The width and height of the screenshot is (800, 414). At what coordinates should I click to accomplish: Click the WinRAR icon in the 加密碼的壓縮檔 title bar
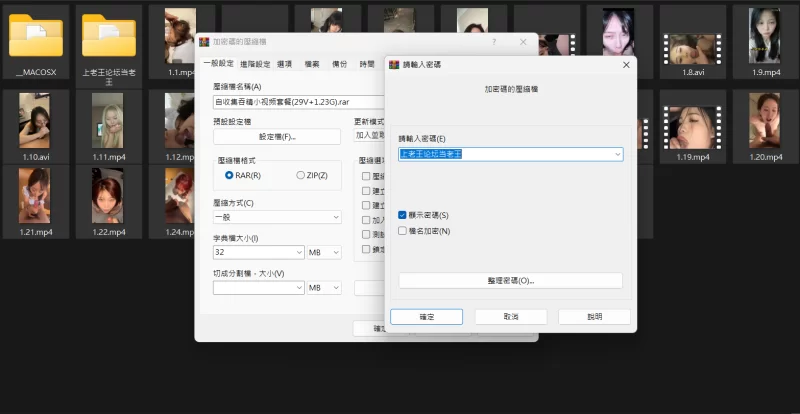click(204, 43)
